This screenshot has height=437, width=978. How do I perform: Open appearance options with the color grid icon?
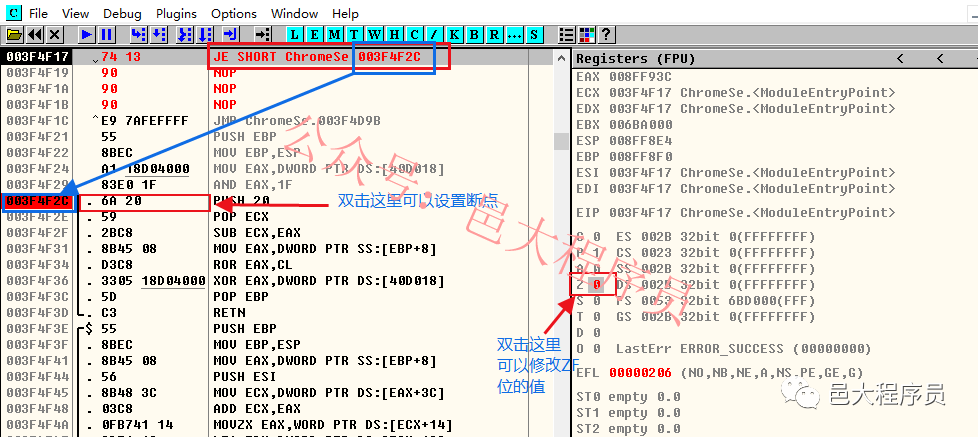[586, 34]
